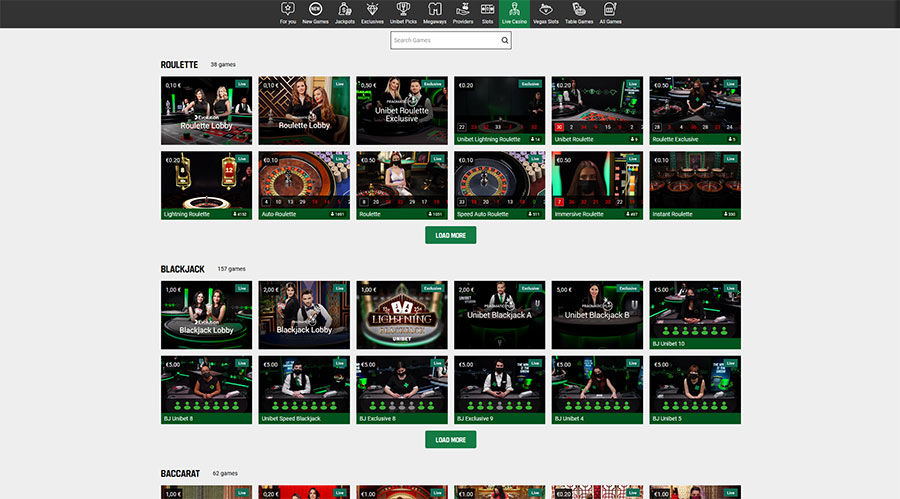Open the Exclusives diamond category
The height and width of the screenshot is (499, 900).
(x=372, y=14)
